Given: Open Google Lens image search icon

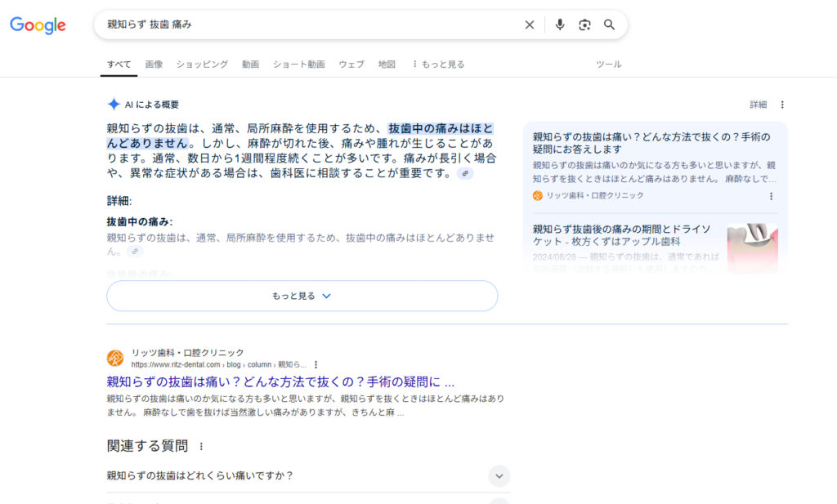Looking at the screenshot, I should click(584, 25).
